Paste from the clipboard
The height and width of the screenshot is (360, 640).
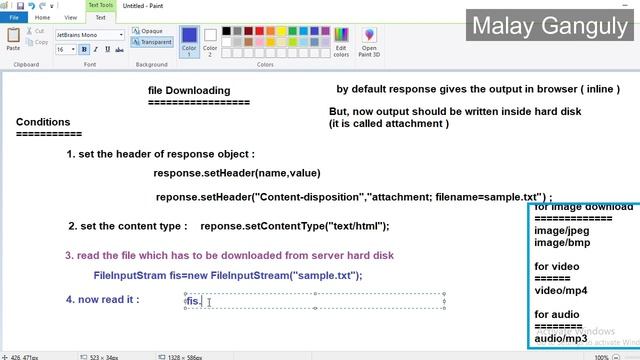point(13,39)
